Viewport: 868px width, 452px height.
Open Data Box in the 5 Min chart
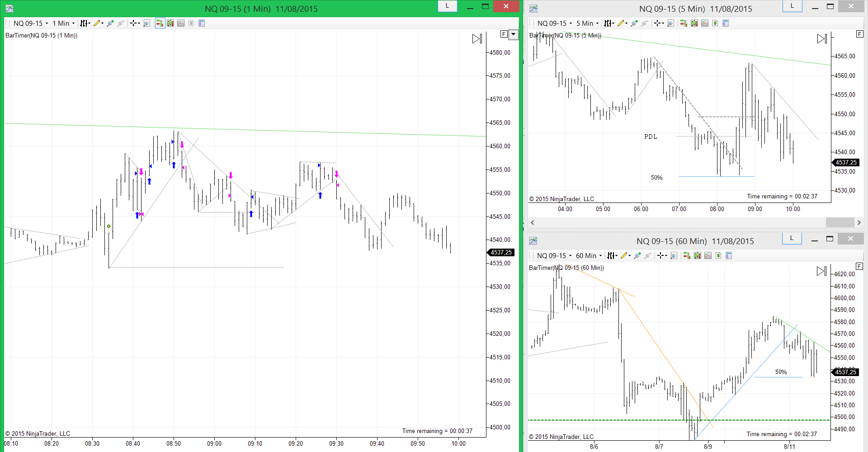tap(726, 23)
